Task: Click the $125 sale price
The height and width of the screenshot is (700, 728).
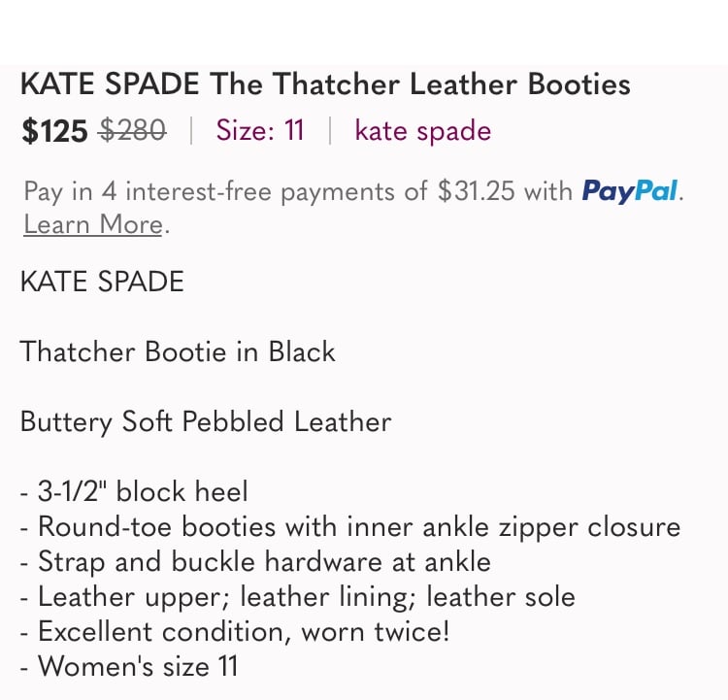Action: click(x=54, y=131)
